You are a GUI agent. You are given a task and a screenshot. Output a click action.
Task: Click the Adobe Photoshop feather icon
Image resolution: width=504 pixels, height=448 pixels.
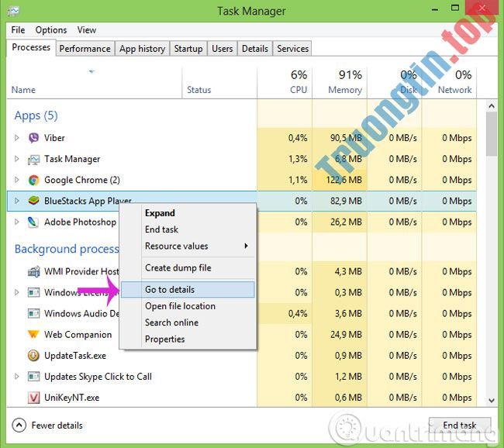(33, 222)
